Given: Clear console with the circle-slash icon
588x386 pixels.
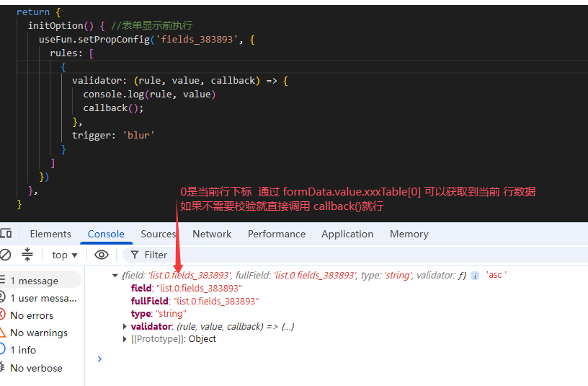Looking at the screenshot, I should point(5,255).
